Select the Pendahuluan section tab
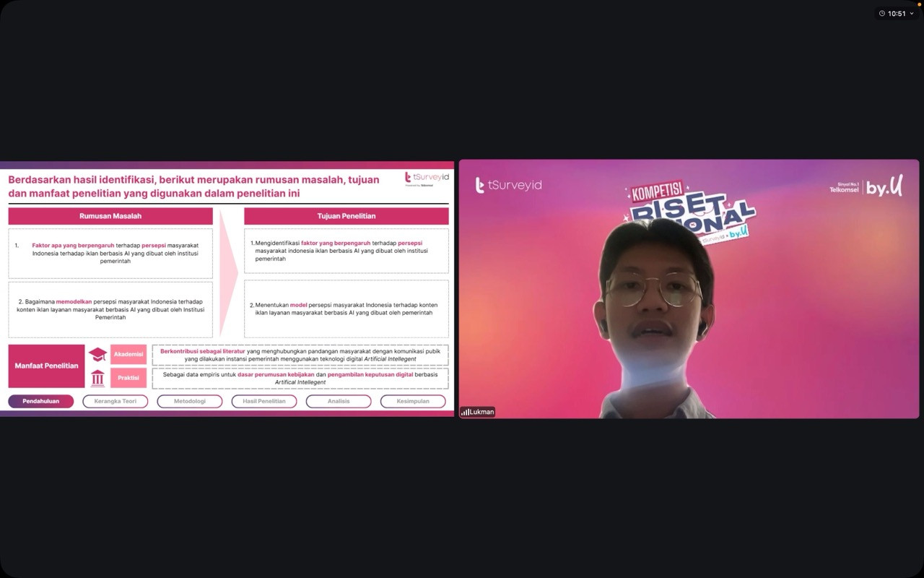924x578 pixels. coord(41,401)
